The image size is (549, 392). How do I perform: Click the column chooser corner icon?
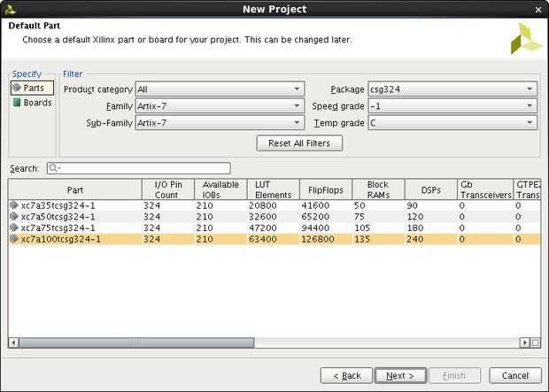pyautogui.click(x=536, y=342)
